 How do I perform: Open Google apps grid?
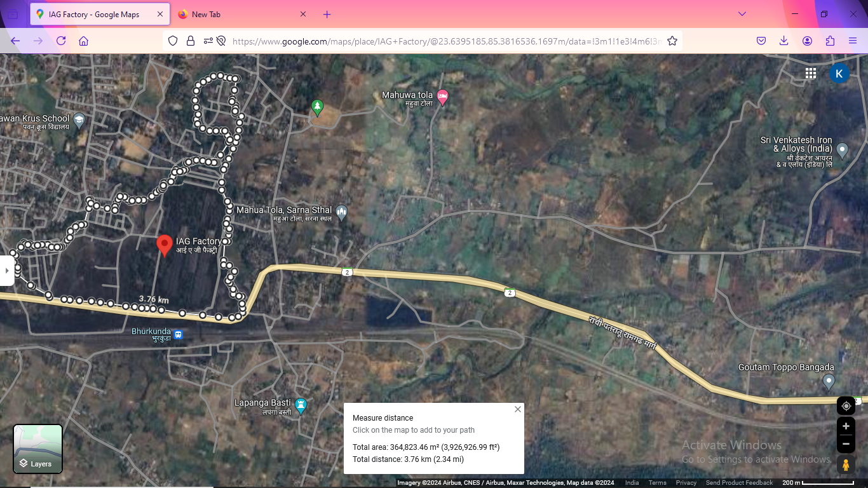click(811, 73)
